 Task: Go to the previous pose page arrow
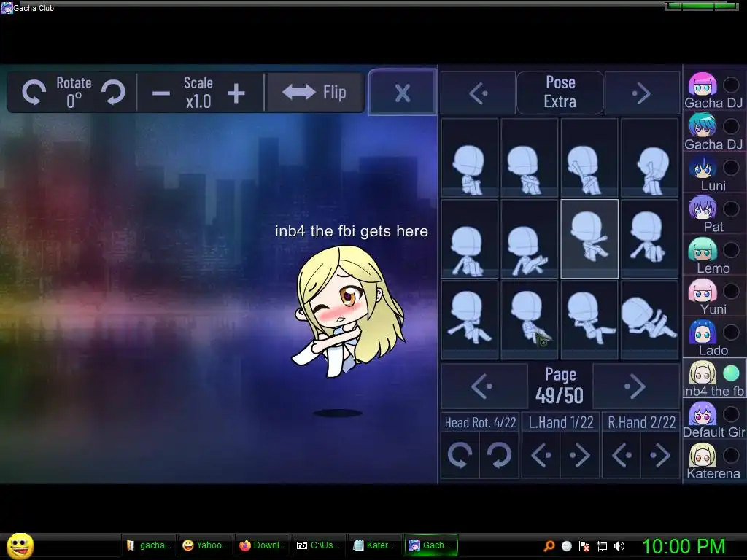[484, 386]
